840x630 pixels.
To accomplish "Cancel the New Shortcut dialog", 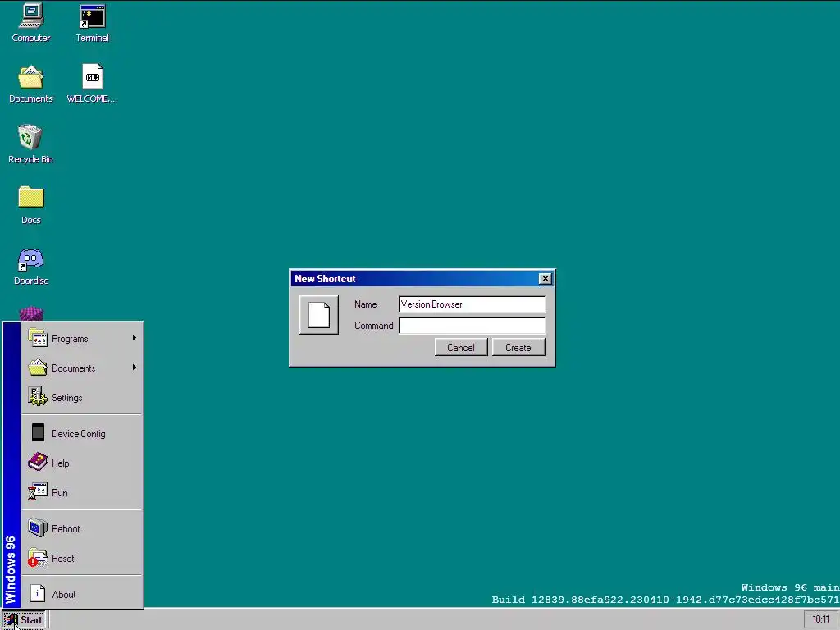I will (x=461, y=347).
